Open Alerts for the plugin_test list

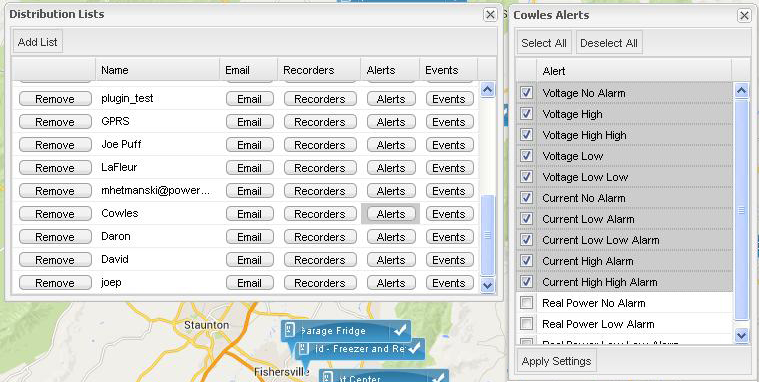click(x=391, y=99)
